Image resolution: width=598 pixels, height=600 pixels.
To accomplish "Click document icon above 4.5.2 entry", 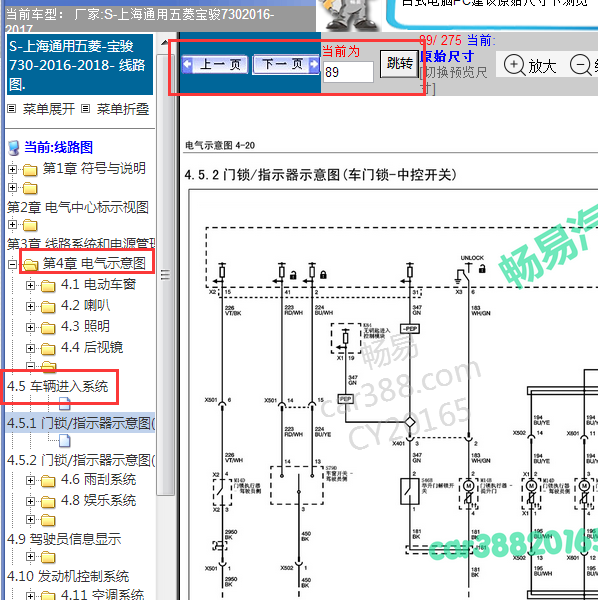I will point(65,441).
